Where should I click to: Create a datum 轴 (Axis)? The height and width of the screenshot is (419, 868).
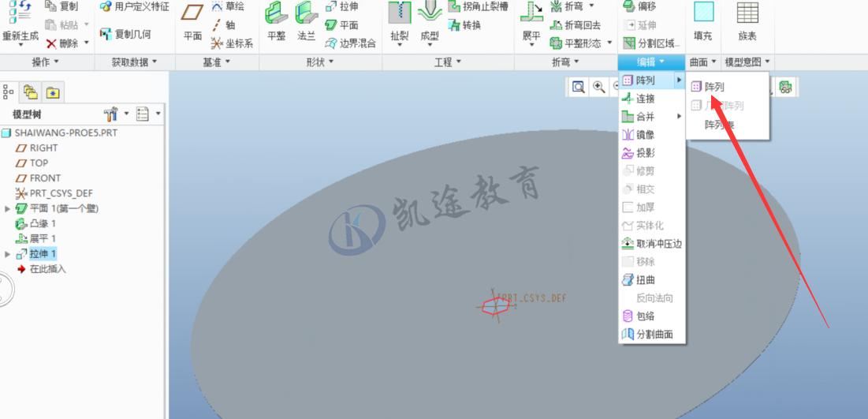click(224, 25)
